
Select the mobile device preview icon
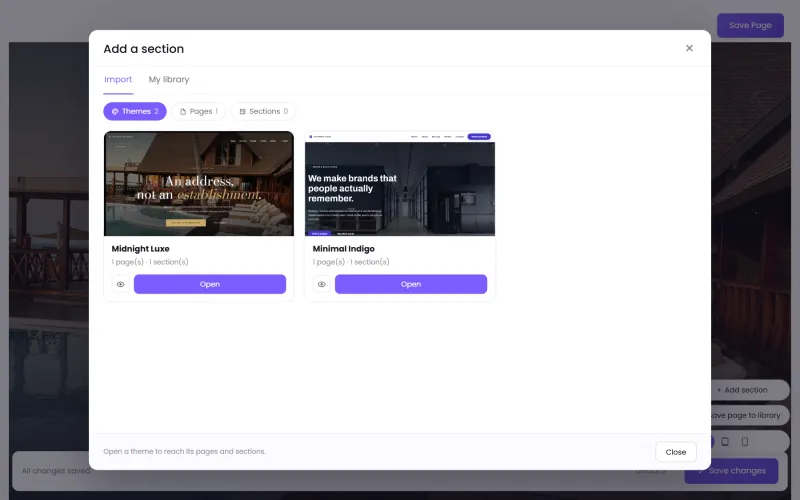pos(744,442)
